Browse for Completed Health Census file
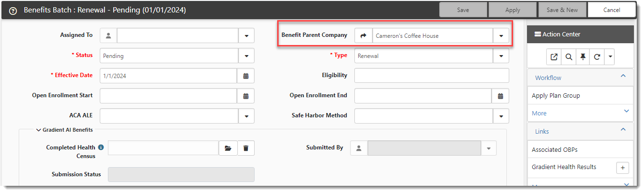This screenshot has height=193, width=644. [228, 148]
